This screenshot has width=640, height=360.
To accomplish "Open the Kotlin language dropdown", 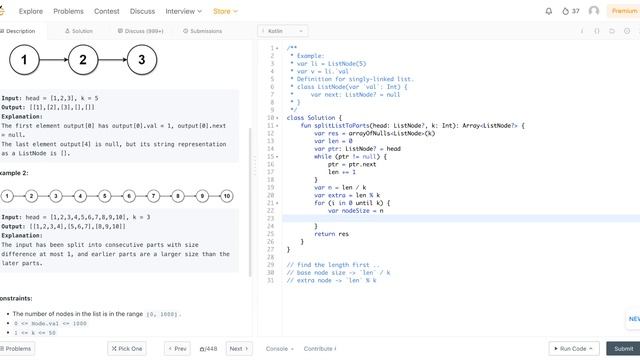I will (x=283, y=31).
